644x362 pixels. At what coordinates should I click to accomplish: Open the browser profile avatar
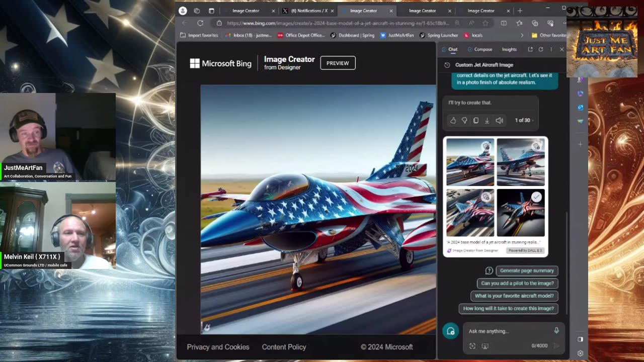(x=183, y=11)
